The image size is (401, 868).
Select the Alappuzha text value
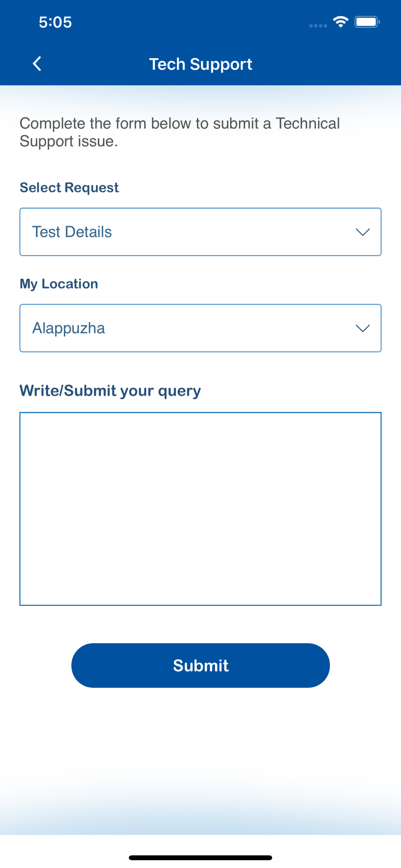[69, 329]
